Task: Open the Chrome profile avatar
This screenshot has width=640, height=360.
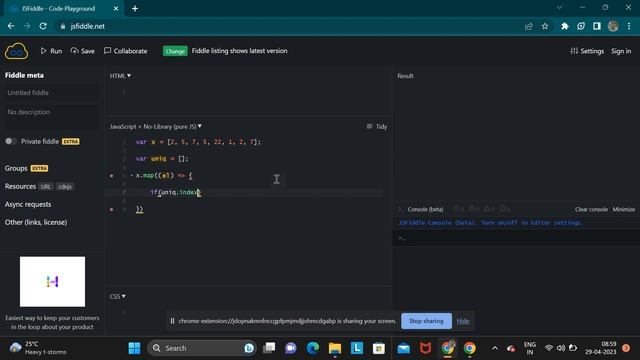Action: tap(613, 26)
